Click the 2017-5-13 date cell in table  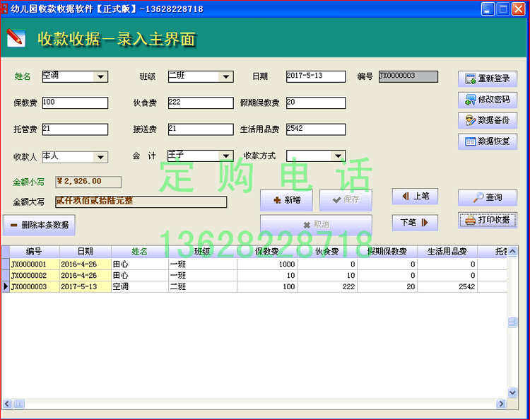[86, 287]
